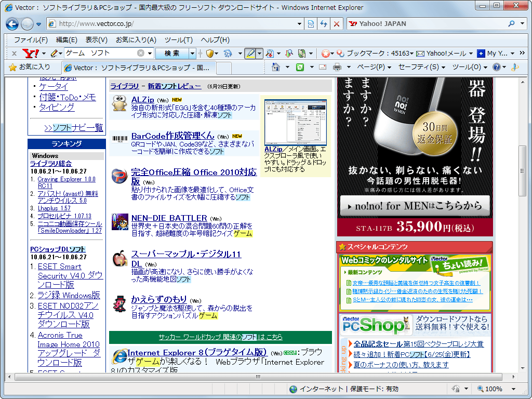Open the かえらずのもり link
The image size is (532, 399).
[x=159, y=299]
